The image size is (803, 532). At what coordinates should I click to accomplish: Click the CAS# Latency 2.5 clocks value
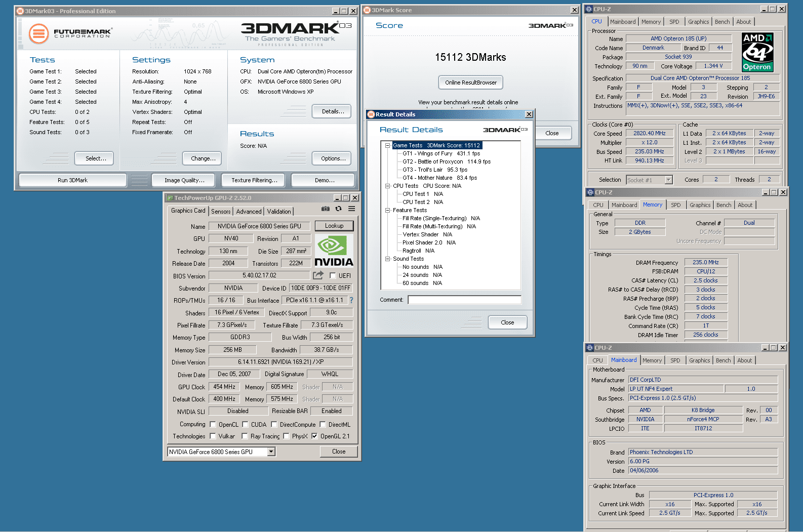pos(706,280)
